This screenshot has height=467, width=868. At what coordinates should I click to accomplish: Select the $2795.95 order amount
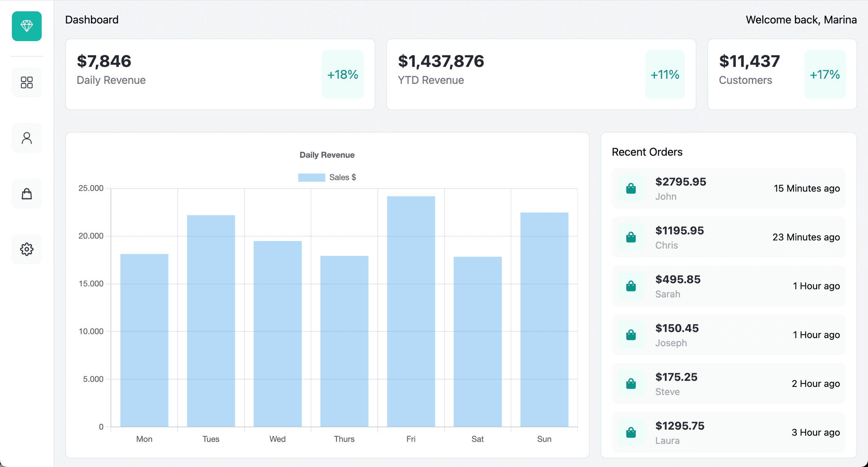681,182
